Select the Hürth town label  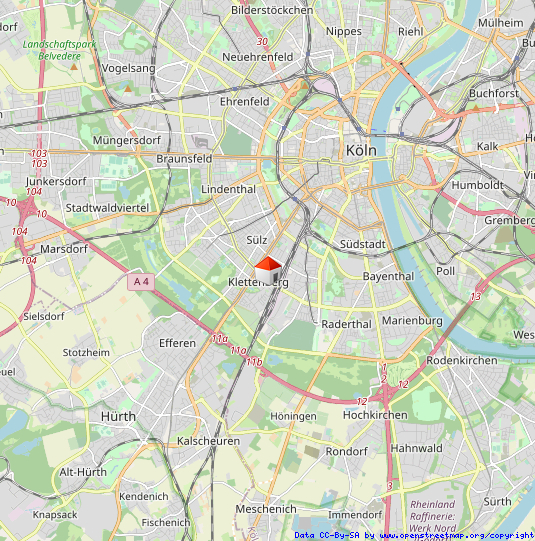118,416
